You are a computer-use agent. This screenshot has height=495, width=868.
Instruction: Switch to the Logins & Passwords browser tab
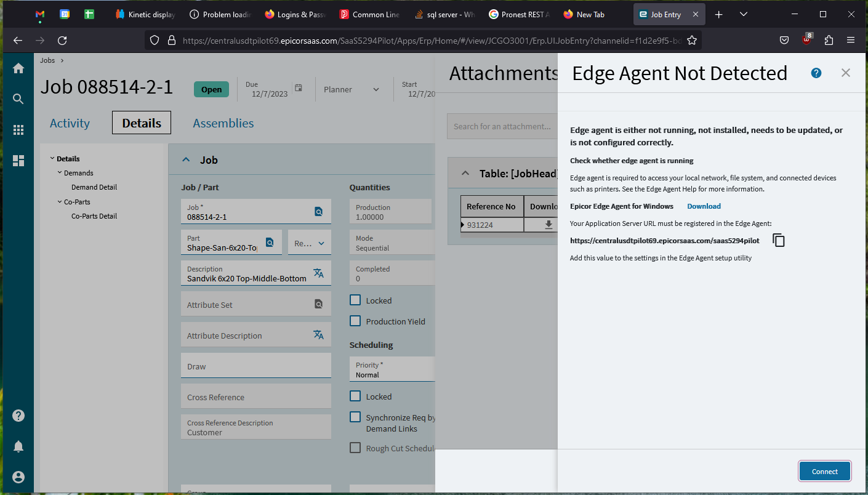pyautogui.click(x=295, y=14)
